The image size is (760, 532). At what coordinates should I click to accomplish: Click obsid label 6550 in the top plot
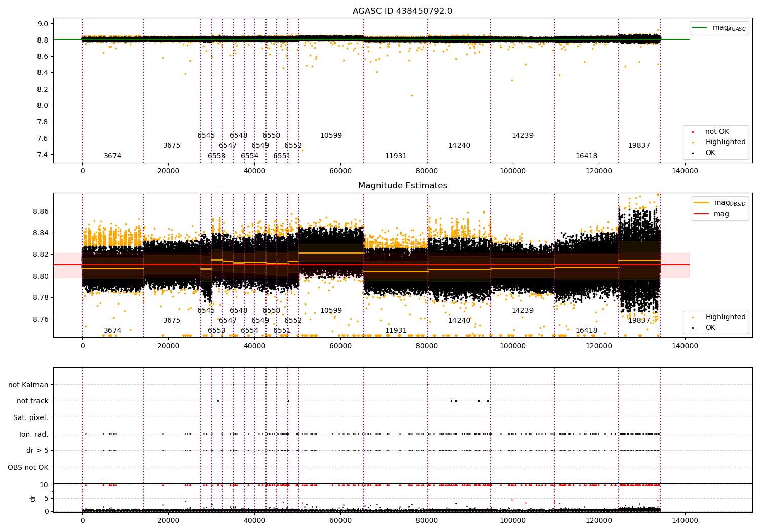point(272,136)
